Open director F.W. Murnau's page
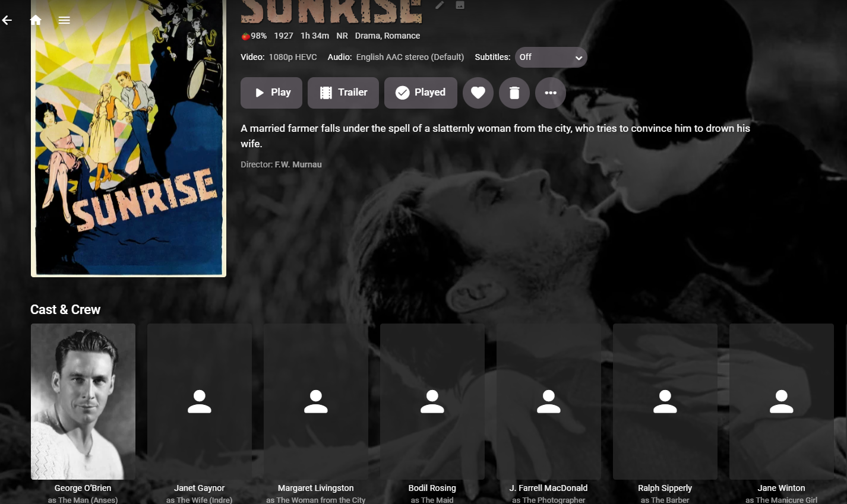 298,164
